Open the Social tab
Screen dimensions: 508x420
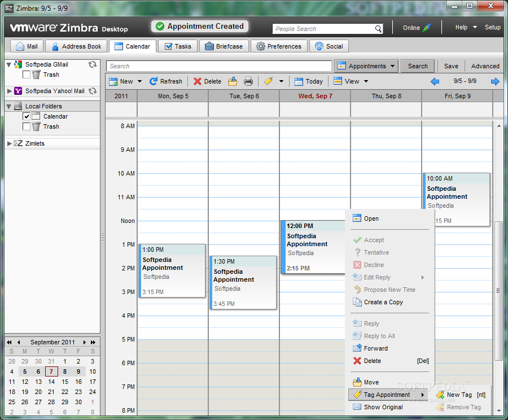pos(329,46)
